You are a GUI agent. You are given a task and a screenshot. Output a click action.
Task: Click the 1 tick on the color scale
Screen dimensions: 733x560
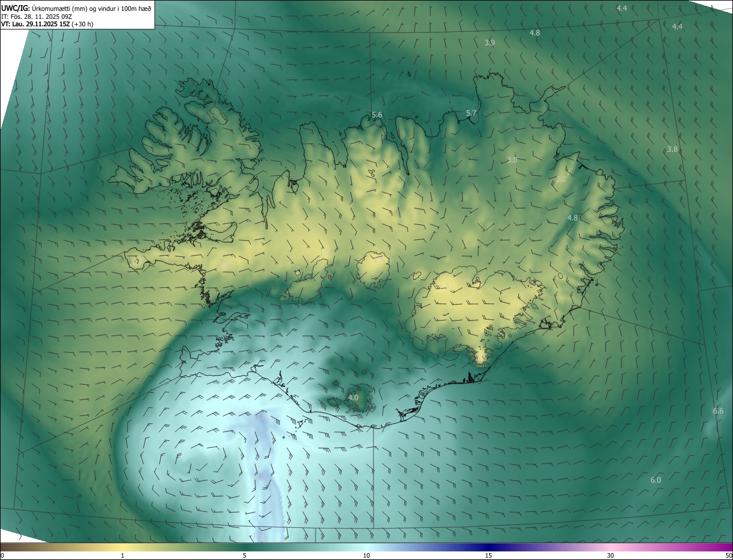pyautogui.click(x=123, y=556)
